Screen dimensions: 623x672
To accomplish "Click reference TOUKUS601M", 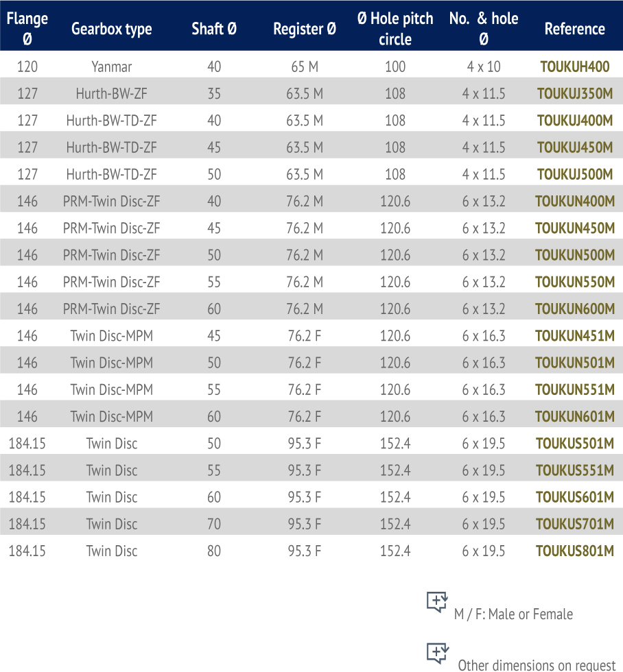I will coord(574,497).
